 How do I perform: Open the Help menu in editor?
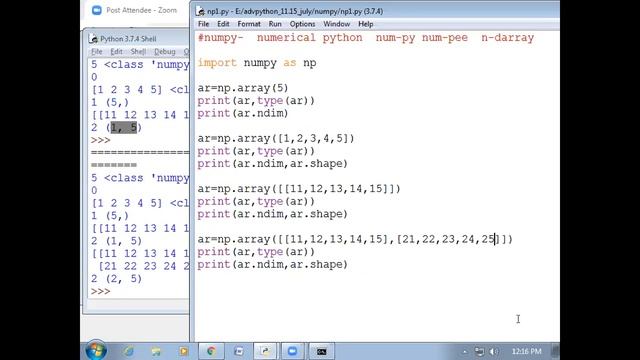[x=366, y=24]
